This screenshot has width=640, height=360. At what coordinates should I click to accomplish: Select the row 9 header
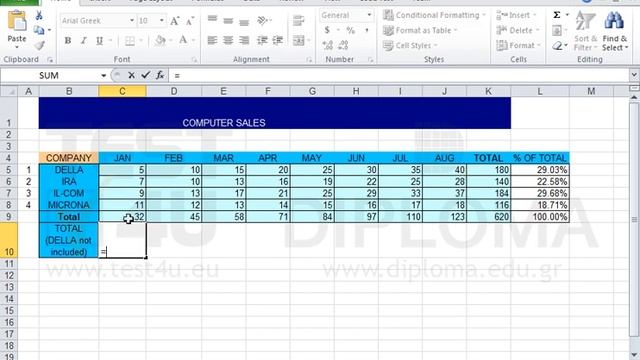click(9, 217)
